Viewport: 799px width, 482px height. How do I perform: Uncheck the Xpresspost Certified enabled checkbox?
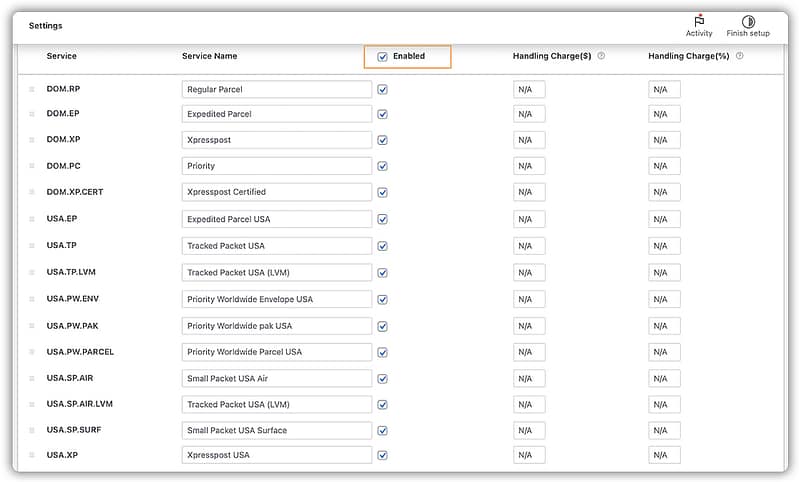(383, 192)
